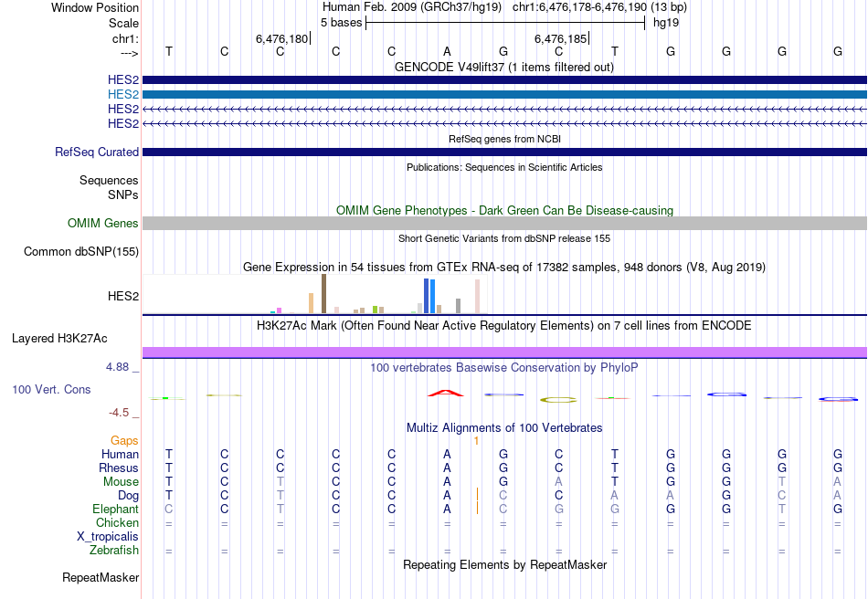Open the 100 Vert. Cons track label
The height and width of the screenshot is (599, 868).
[51, 389]
